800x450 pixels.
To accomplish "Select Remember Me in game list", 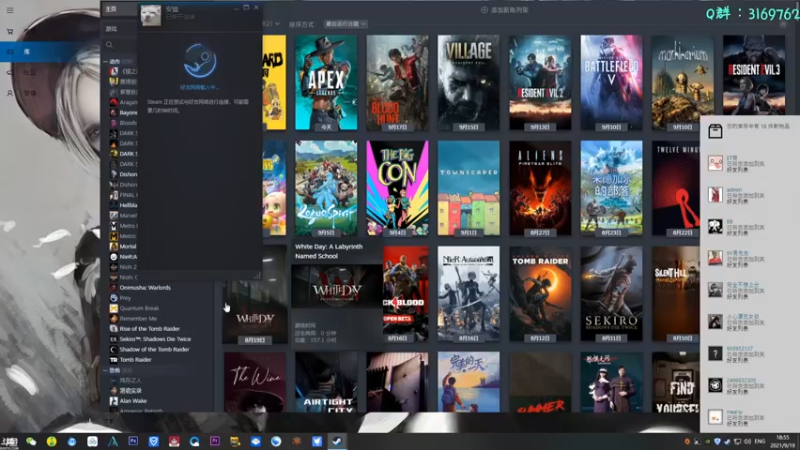I will [x=138, y=318].
